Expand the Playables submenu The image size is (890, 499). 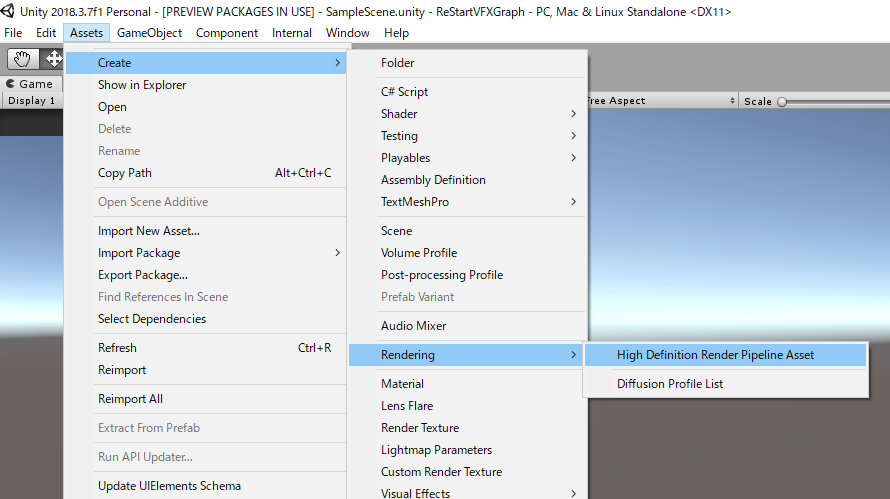coord(467,158)
